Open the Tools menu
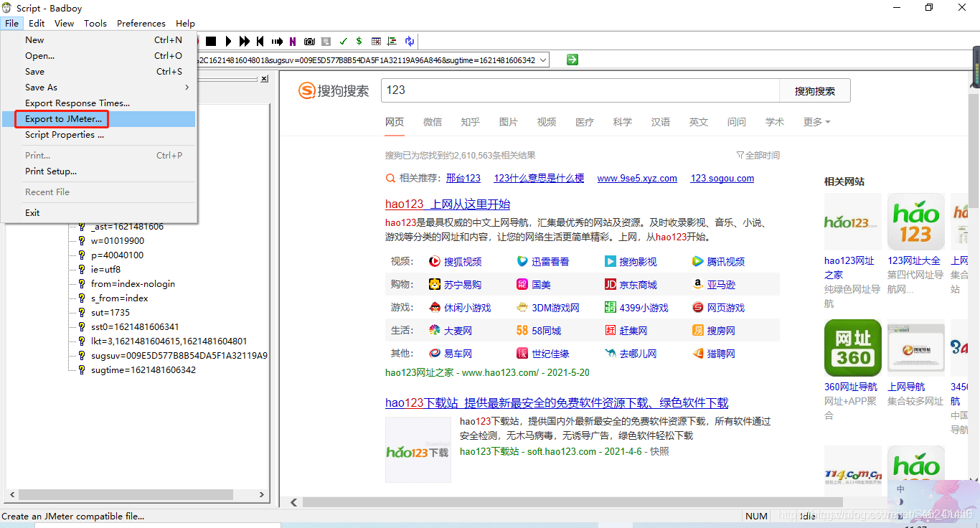The height and width of the screenshot is (528, 980). [95, 23]
